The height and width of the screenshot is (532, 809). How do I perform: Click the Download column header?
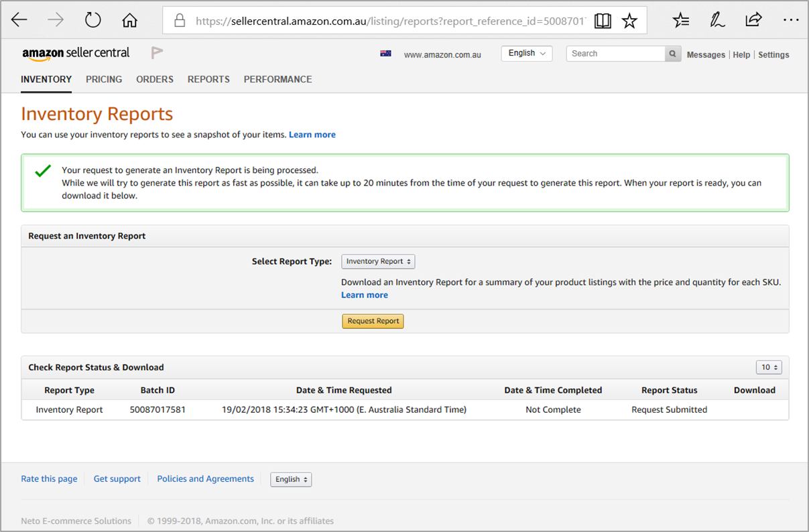point(755,390)
